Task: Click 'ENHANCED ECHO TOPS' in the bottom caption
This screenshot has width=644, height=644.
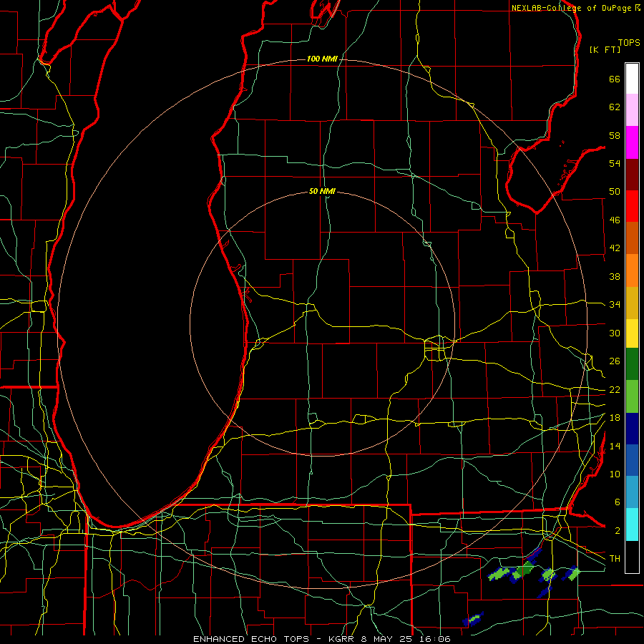Action: coord(251,639)
